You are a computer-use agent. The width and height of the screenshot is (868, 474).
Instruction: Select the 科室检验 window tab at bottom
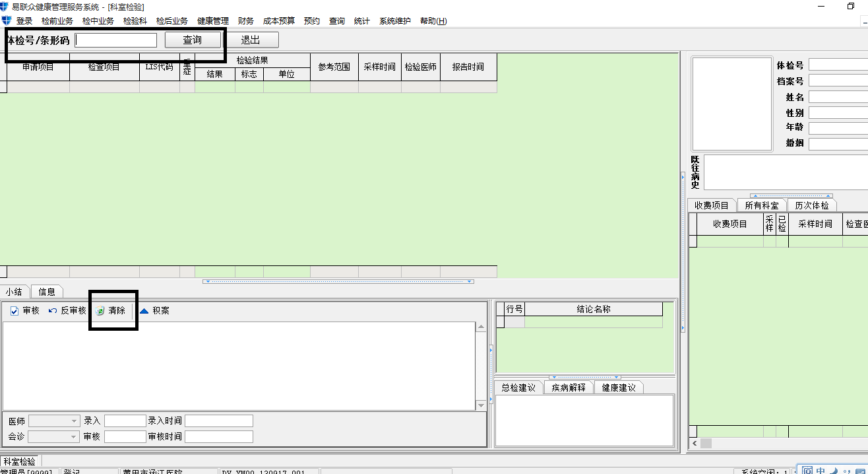click(x=20, y=461)
